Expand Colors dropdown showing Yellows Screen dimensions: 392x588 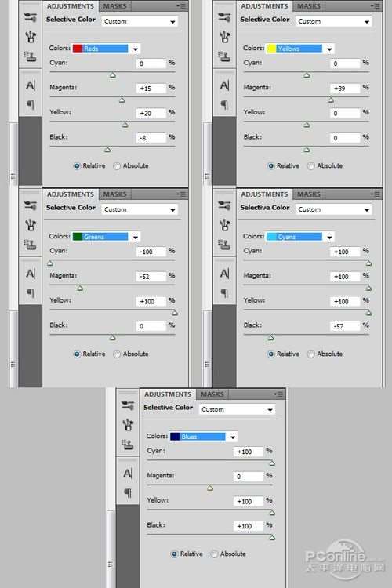(299, 49)
